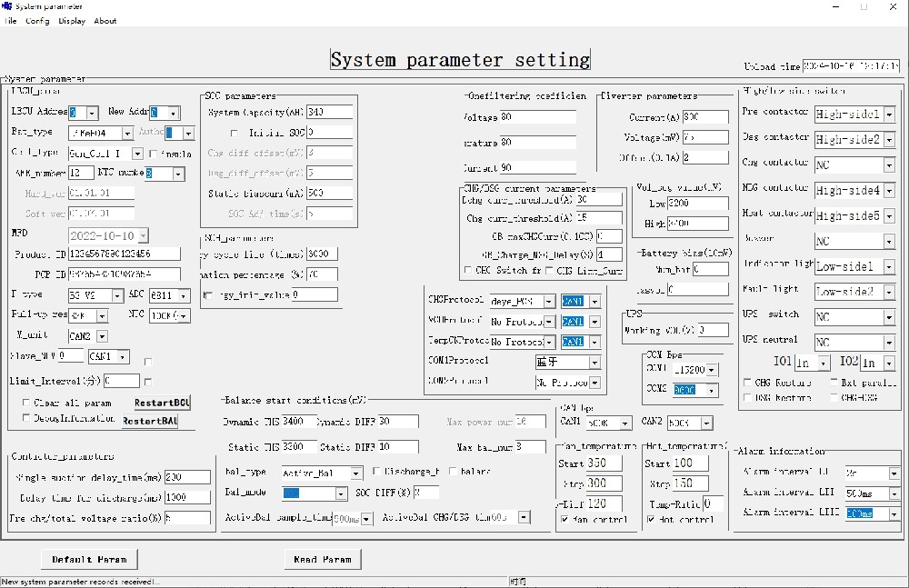This screenshot has width=909, height=588.
Task: Expand the Chg contactor dropdown
Action: coord(889,165)
